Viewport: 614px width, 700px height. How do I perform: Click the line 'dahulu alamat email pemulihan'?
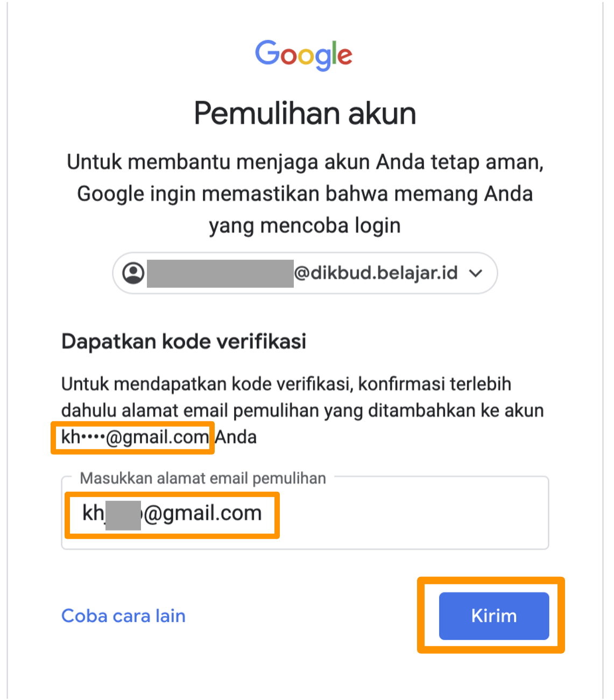point(302,411)
